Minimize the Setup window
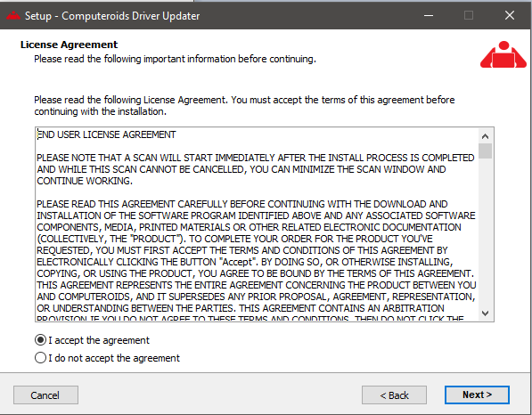The width and height of the screenshot is (532, 415). tap(429, 15)
